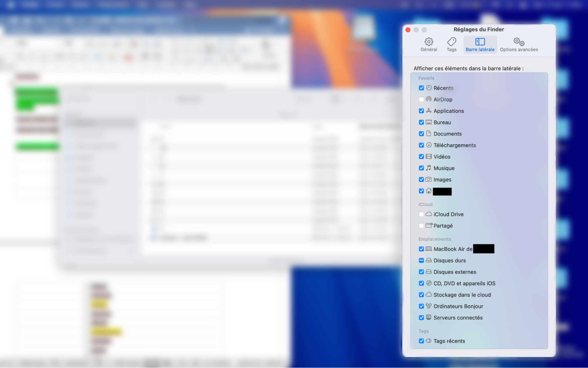Click the Bonjour icon beside Ordinateurs Bonjour

428,306
